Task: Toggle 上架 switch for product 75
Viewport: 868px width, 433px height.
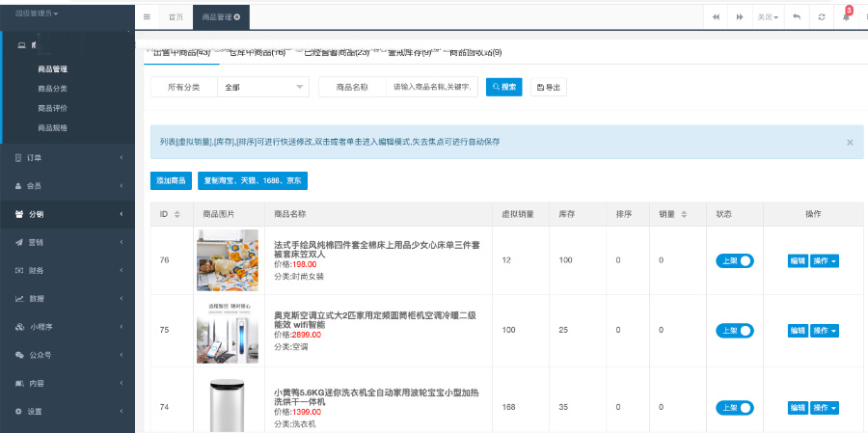Action: [x=735, y=331]
